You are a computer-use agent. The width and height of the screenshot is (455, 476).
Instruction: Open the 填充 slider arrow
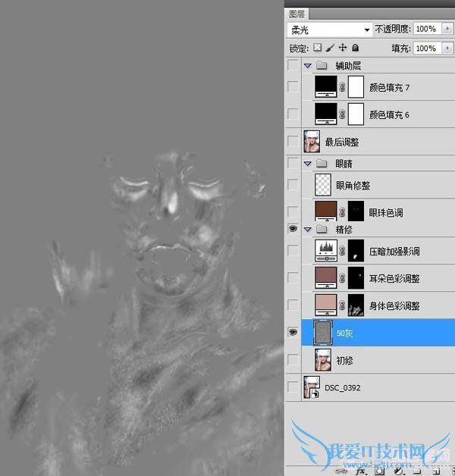click(x=447, y=48)
